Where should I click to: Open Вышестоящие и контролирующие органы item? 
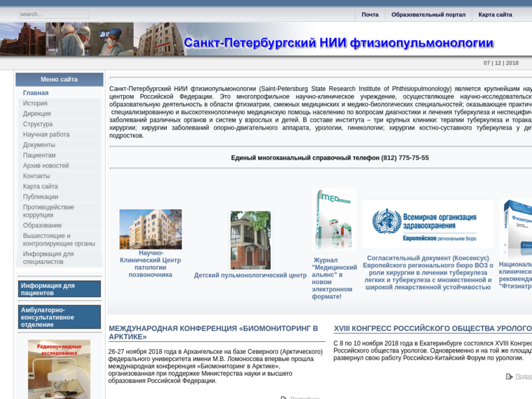59,240
